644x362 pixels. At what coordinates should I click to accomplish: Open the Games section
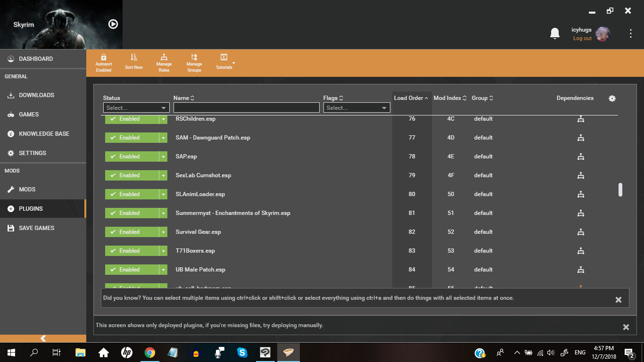click(x=43, y=115)
